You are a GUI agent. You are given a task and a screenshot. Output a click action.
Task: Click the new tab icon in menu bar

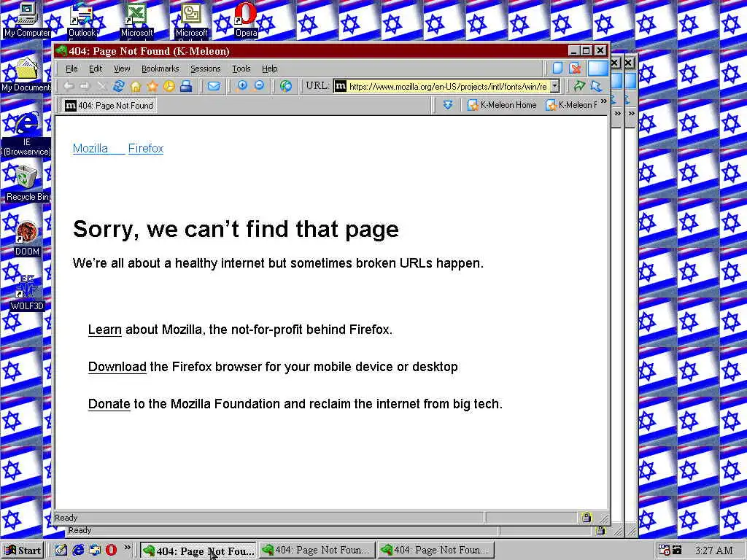(x=557, y=68)
